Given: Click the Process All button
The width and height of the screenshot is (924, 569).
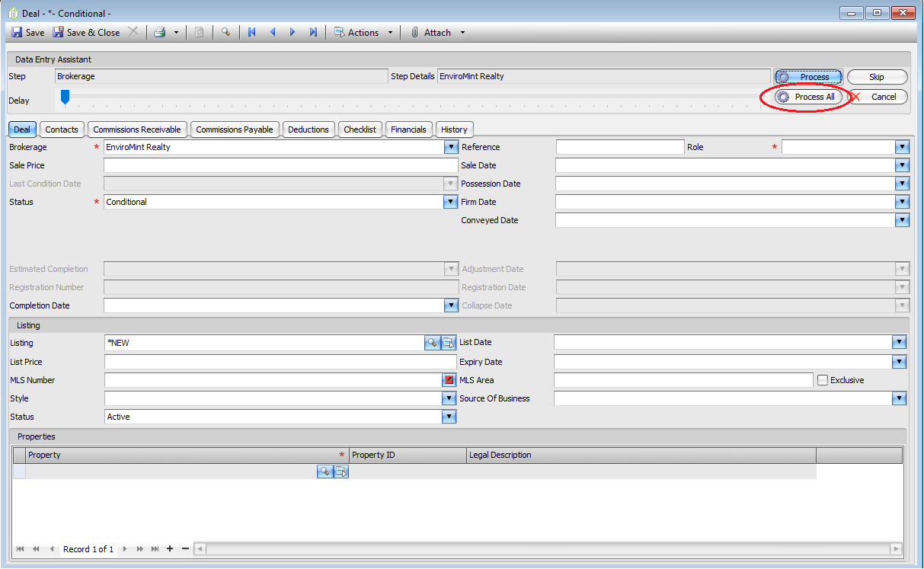Looking at the screenshot, I should [808, 97].
